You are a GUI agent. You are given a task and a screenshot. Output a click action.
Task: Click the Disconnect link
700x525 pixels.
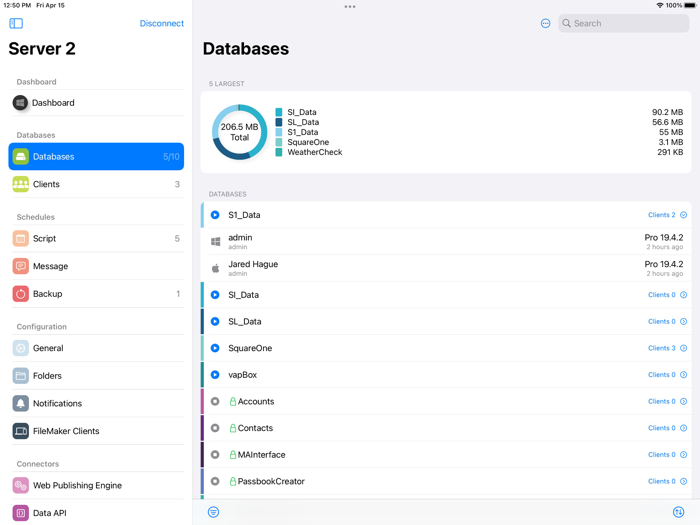coord(162,23)
